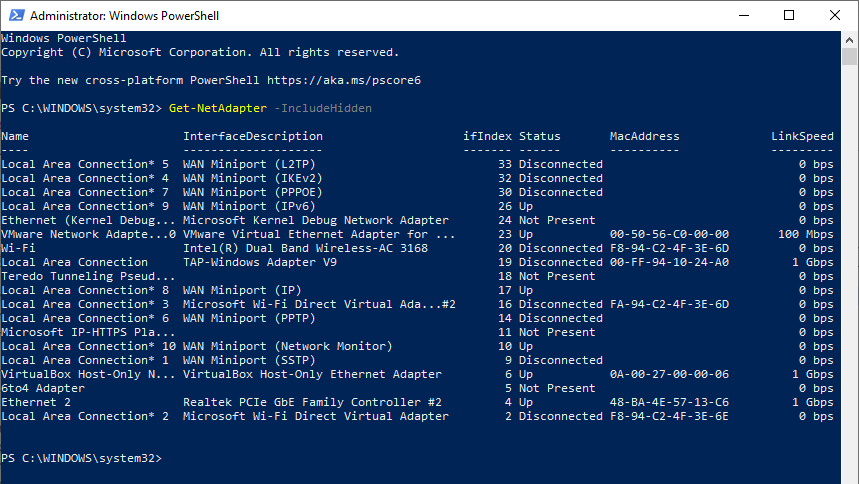This screenshot has width=859, height=484.
Task: Click the Status column header
Action: [x=539, y=136]
